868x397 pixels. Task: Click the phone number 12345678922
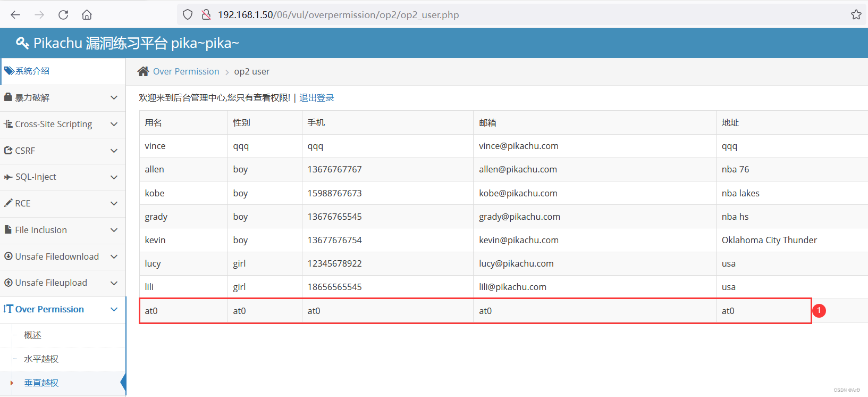334,263
